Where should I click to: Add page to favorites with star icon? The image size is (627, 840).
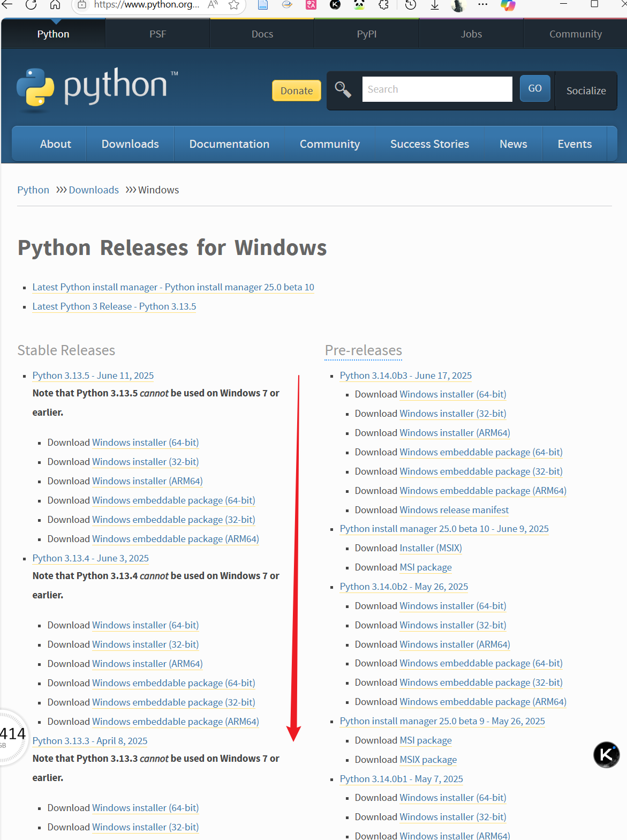click(x=234, y=5)
